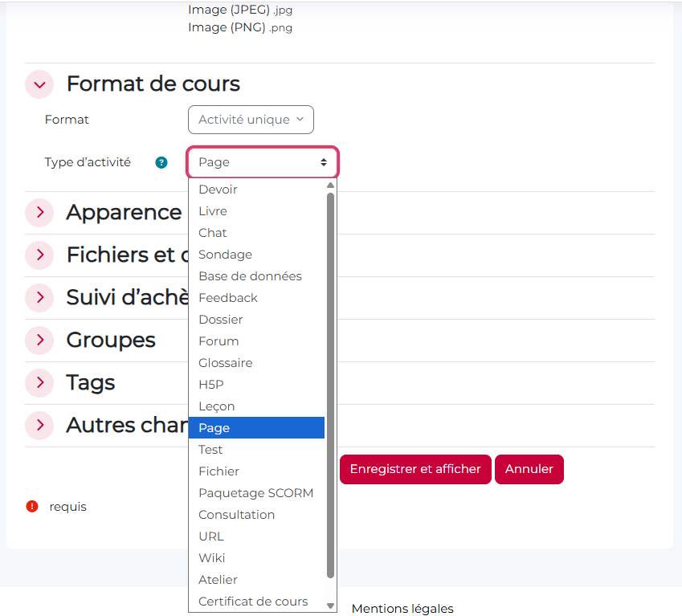Pick H5P from the activity type list
682x616 pixels.
[211, 385]
